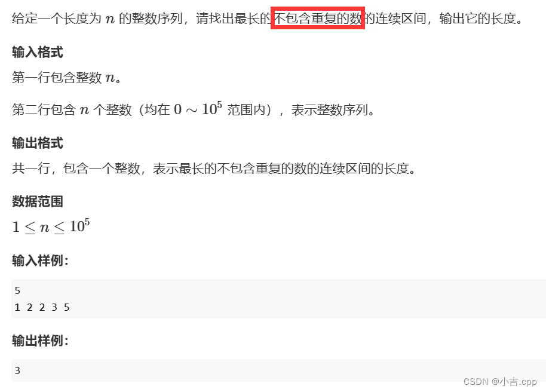
Task: Click the sentence starting with 共一行
Action: pyautogui.click(x=214, y=169)
